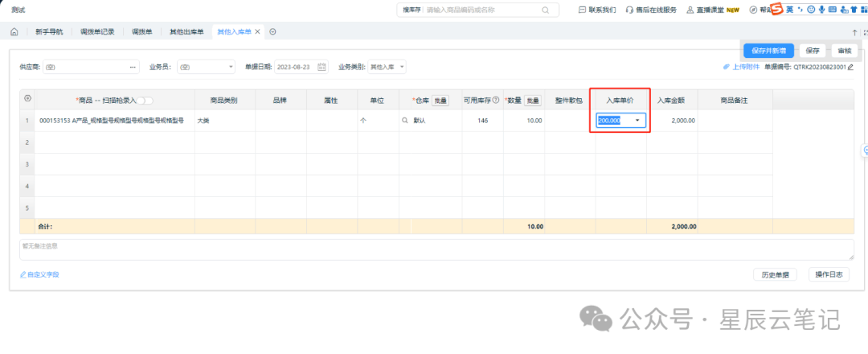Click the magnifier icon in warehouse cell
The height and width of the screenshot is (354, 868).
404,120
